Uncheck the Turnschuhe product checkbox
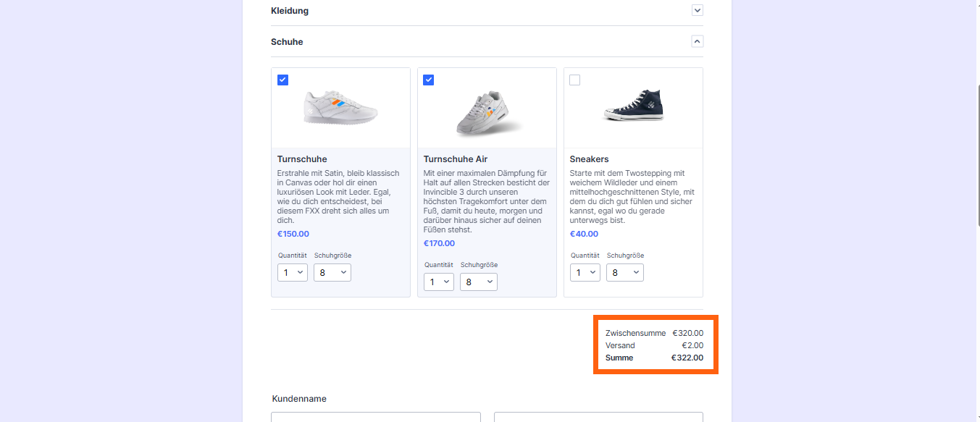This screenshot has height=422, width=980. pyautogui.click(x=283, y=80)
